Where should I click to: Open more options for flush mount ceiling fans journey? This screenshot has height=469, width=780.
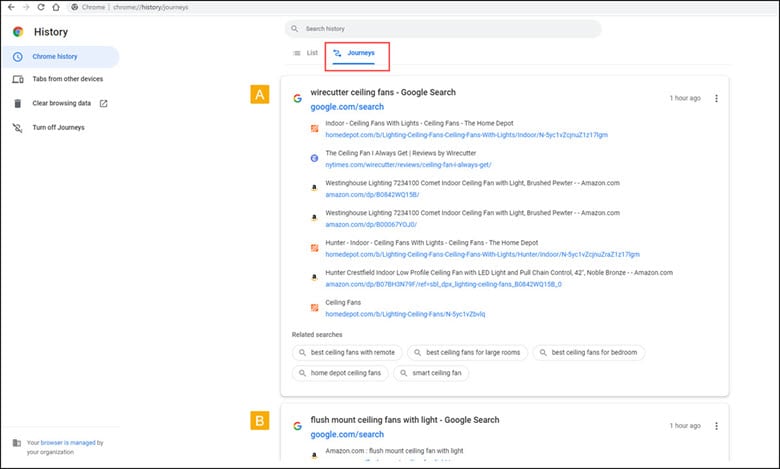[x=716, y=426]
